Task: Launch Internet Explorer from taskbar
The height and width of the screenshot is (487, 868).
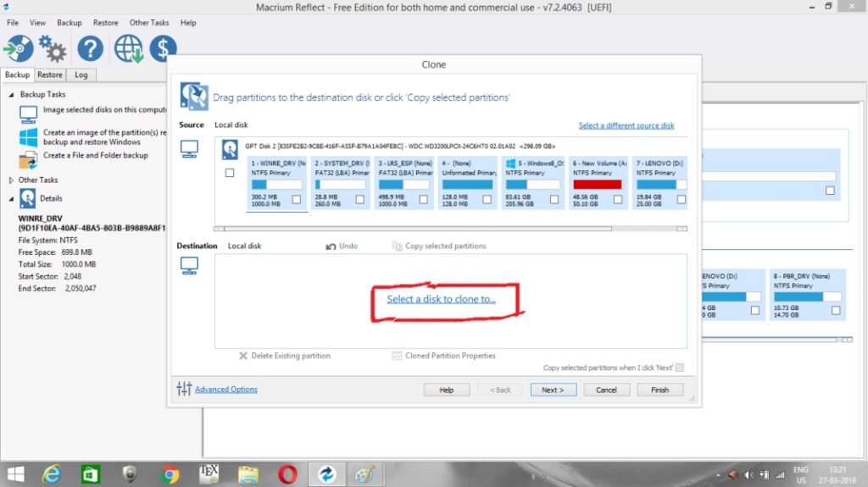Action: [52, 474]
